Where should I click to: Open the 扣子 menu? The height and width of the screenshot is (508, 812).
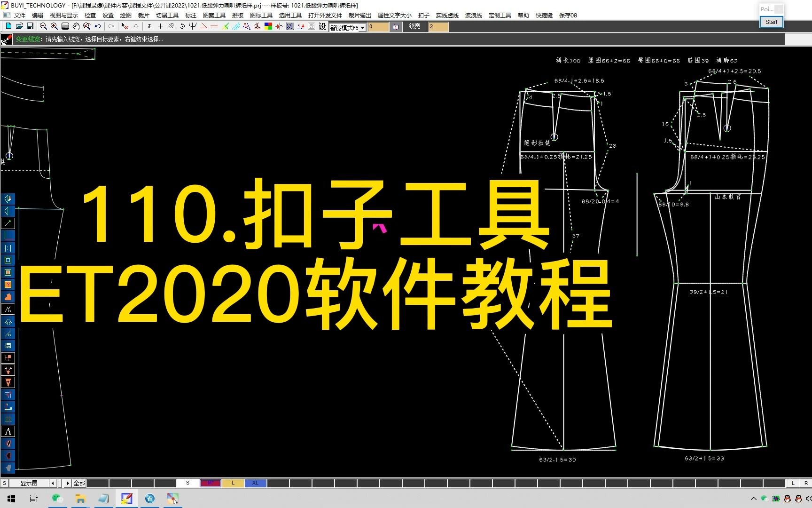[424, 15]
